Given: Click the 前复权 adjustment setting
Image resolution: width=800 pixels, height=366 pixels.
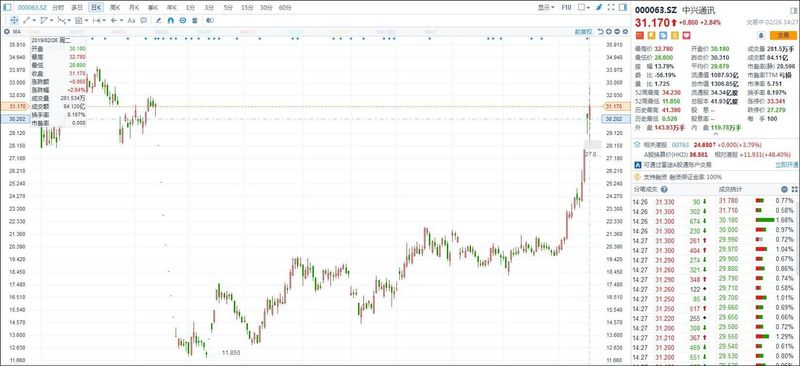Looking at the screenshot, I should tap(584, 32).
